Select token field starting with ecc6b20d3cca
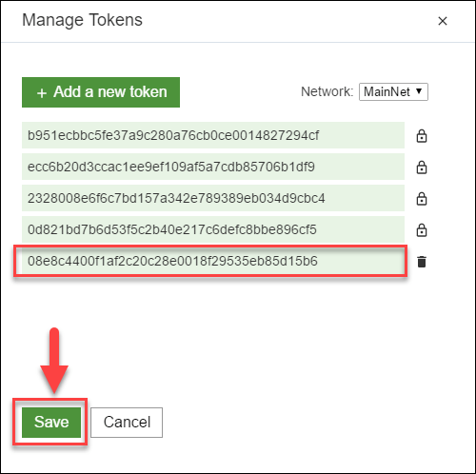 (x=213, y=167)
